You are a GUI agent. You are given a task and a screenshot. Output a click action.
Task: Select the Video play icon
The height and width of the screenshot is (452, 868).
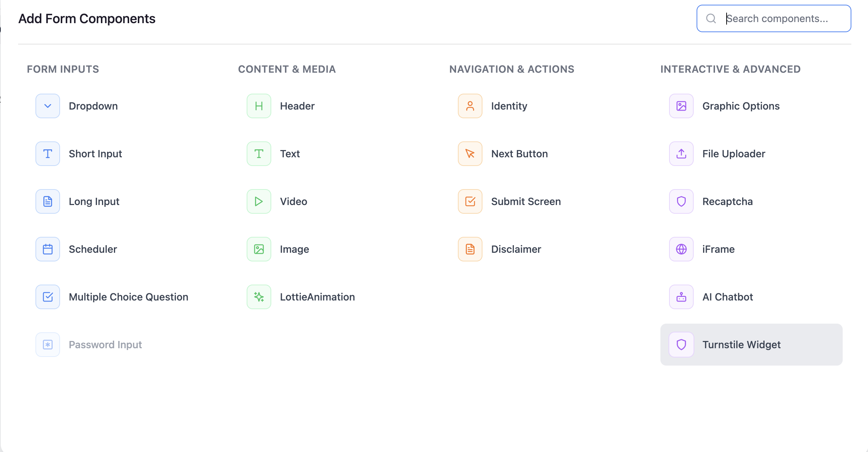point(259,201)
